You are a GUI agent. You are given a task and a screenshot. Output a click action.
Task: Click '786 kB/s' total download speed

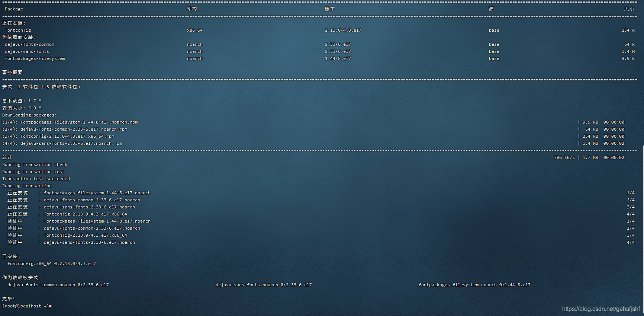pyautogui.click(x=564, y=157)
